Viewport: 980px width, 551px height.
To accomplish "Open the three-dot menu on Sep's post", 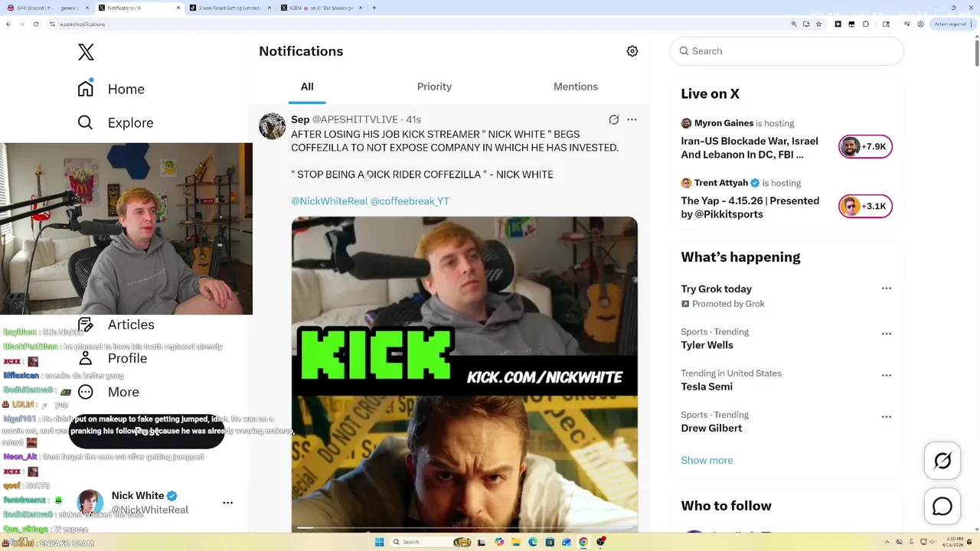I will (x=632, y=119).
